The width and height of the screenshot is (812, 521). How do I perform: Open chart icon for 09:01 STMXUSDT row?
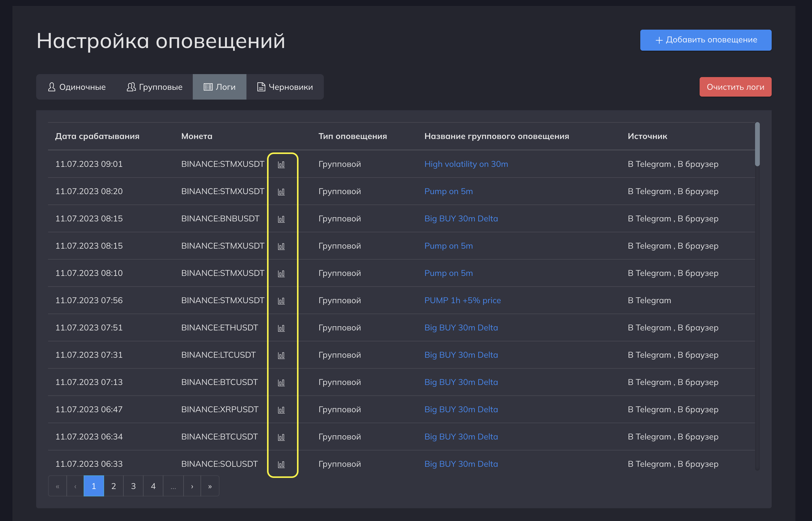(x=281, y=164)
